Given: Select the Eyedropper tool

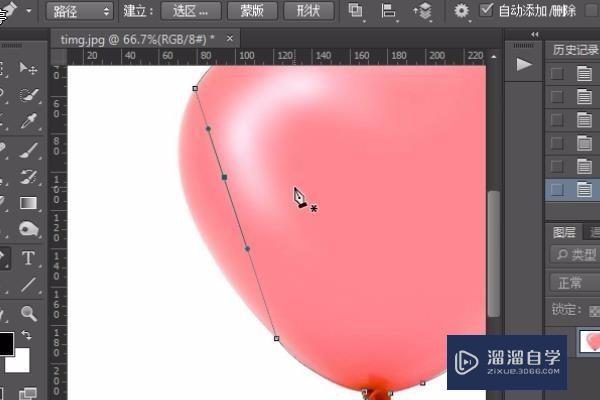Looking at the screenshot, I should point(29,121).
